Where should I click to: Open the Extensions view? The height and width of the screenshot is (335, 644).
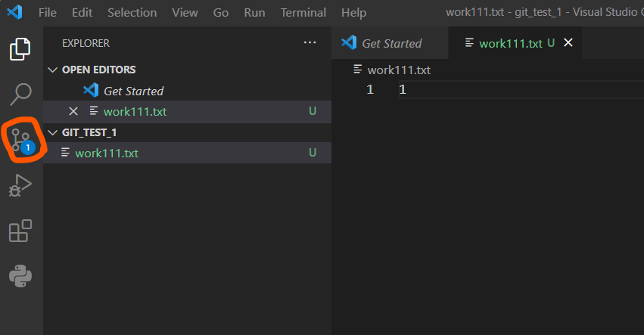coord(20,231)
